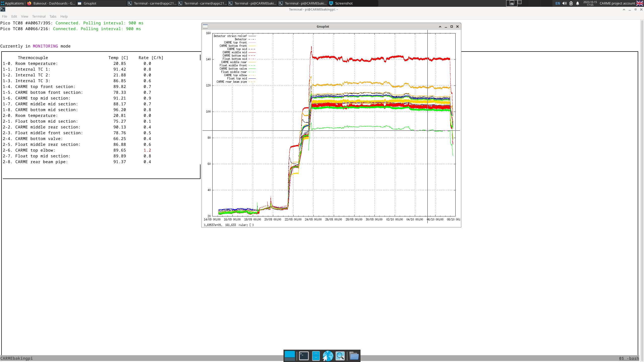
Task: Toggle the CARME middle mid legend entry
Action: point(234,52)
